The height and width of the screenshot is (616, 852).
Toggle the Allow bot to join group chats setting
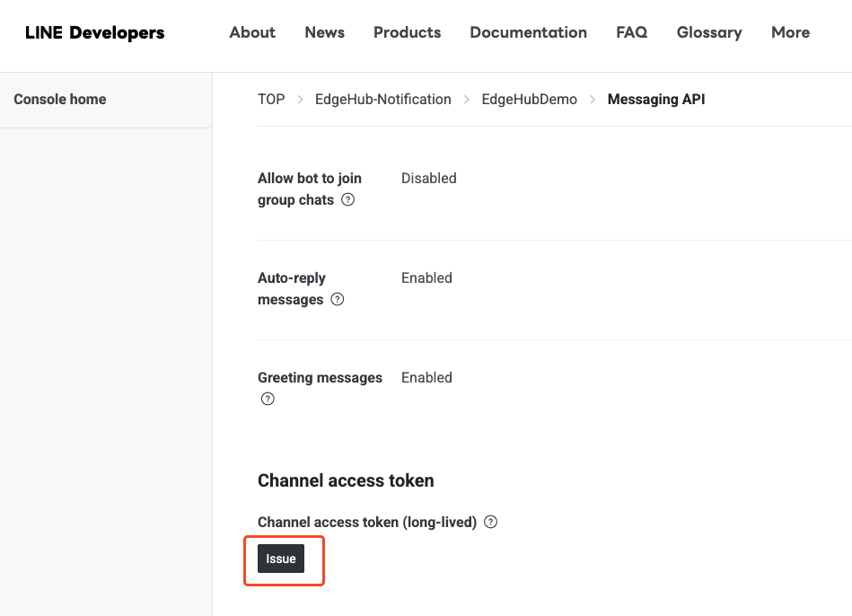[x=428, y=178]
